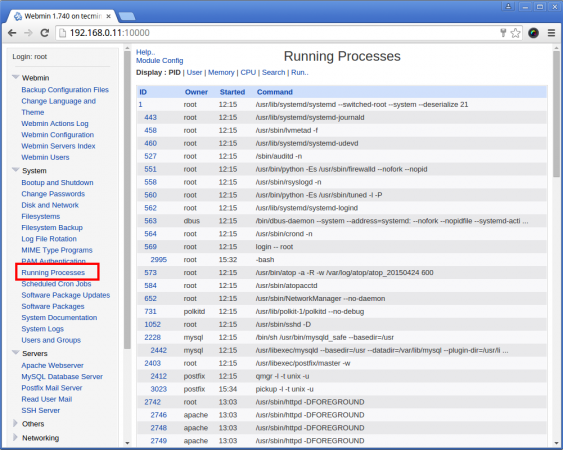Open Apache Webserver module
Viewport: 563px width, 450px height.
click(x=52, y=366)
